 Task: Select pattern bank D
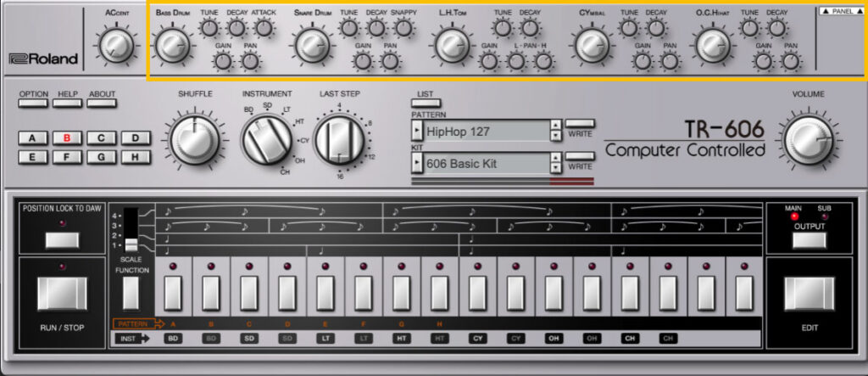pyautogui.click(x=136, y=138)
